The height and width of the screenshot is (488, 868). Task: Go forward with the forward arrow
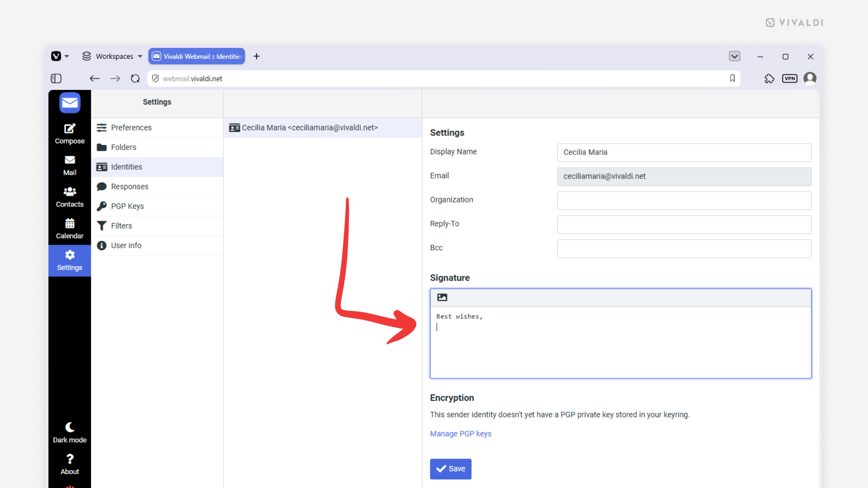115,79
